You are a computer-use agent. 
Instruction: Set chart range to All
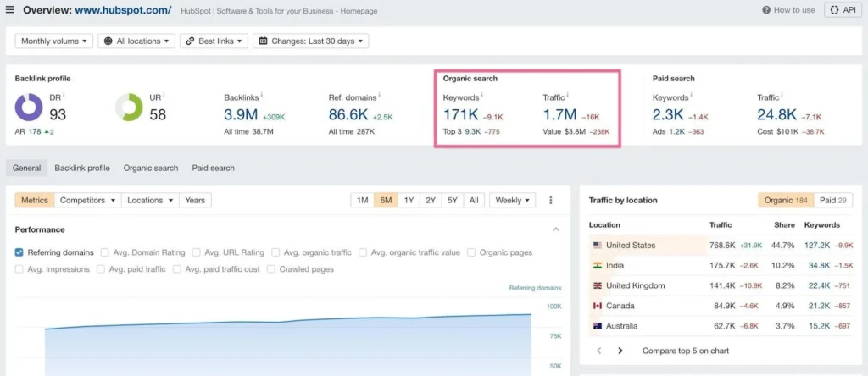point(474,200)
